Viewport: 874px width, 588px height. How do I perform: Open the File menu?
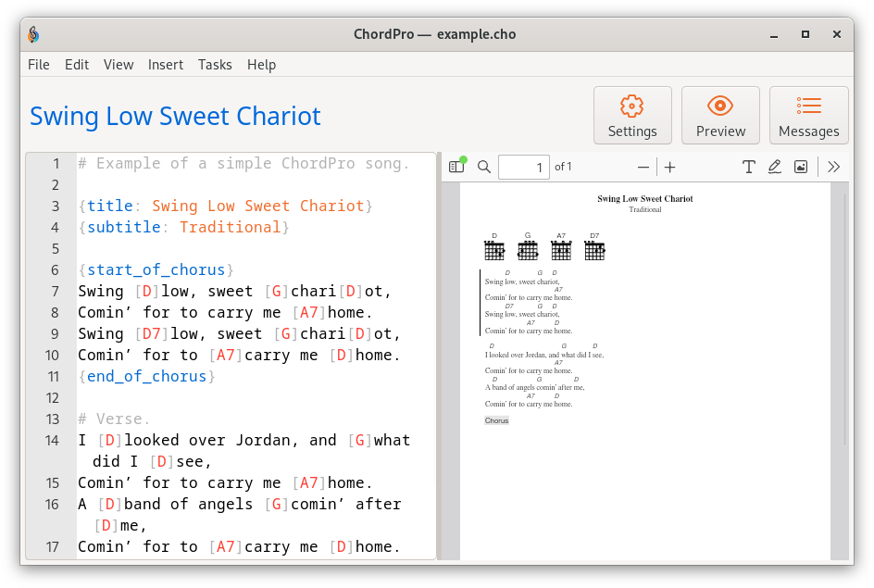pyautogui.click(x=39, y=65)
